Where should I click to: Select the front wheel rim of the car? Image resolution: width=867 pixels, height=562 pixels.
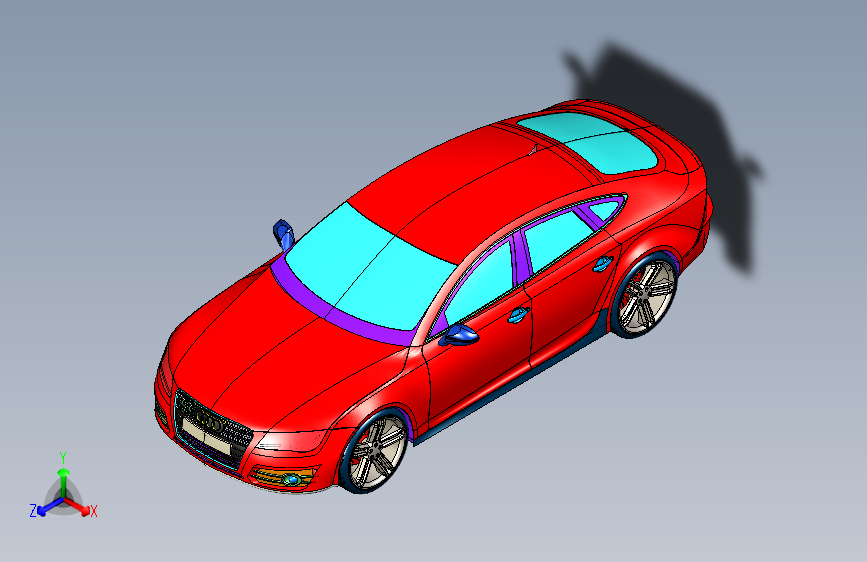coord(378,452)
